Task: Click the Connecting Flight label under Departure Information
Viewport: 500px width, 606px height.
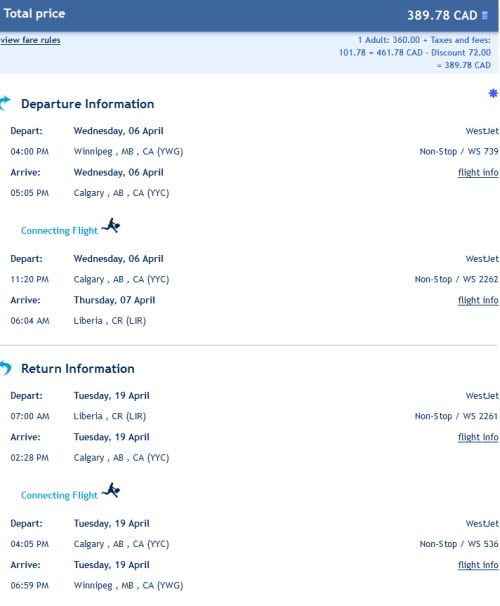Action: click(x=60, y=231)
